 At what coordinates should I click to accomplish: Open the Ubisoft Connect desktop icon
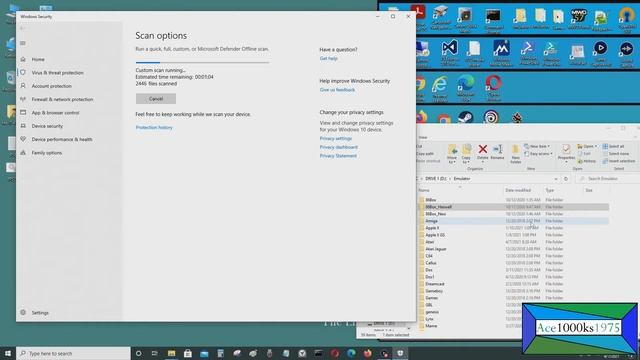491,118
